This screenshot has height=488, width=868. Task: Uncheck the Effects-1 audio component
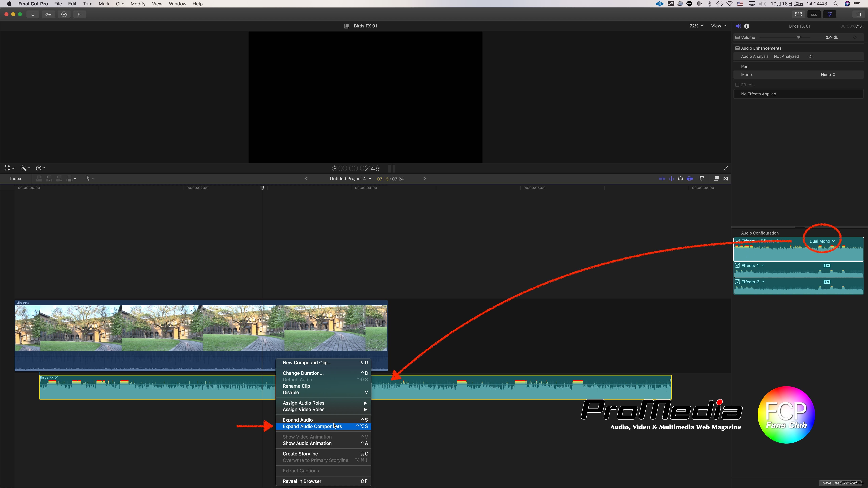point(738,265)
